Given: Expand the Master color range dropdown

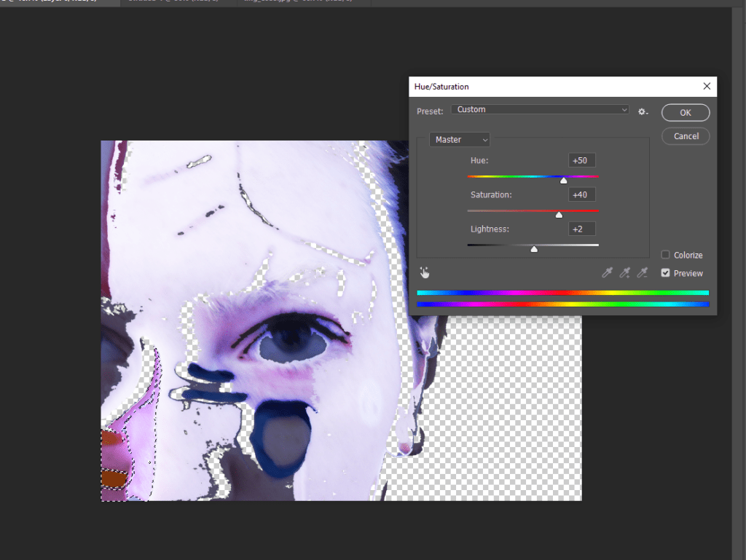Looking at the screenshot, I should (460, 140).
